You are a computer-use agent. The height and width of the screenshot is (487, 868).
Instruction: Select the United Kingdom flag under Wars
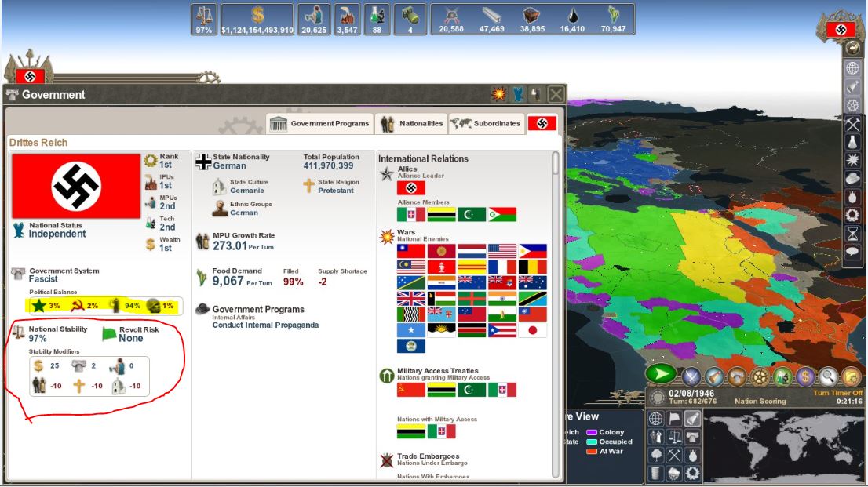pyautogui.click(x=411, y=299)
